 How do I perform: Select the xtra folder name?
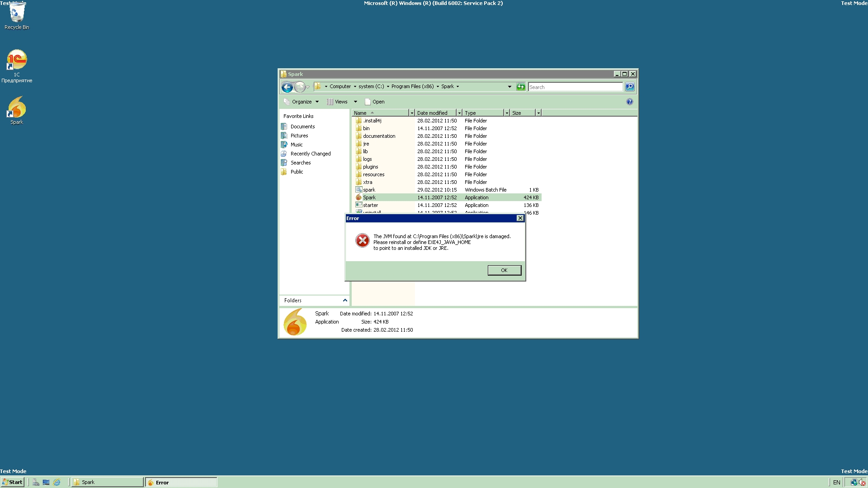pos(368,182)
